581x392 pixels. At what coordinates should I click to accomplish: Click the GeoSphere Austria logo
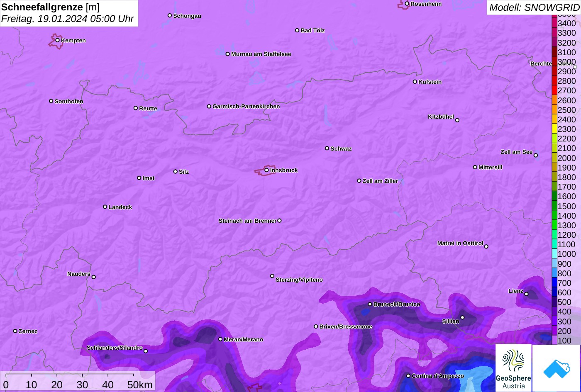[x=513, y=368]
